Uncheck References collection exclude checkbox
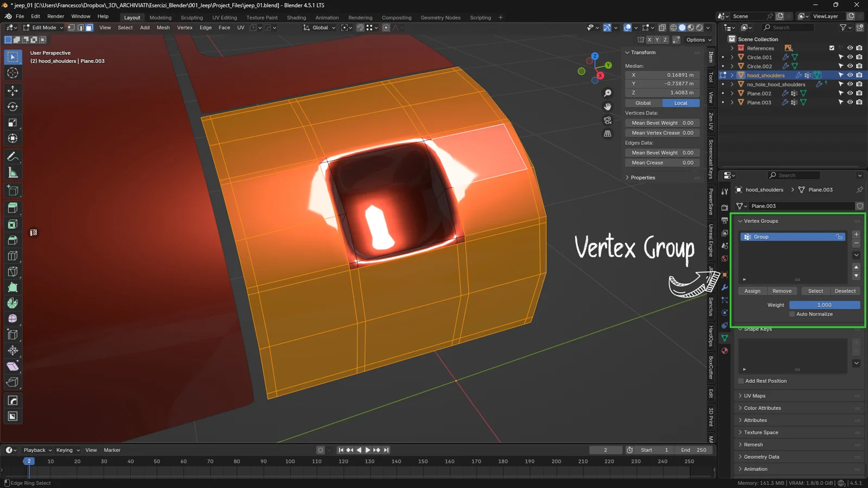The width and height of the screenshot is (868, 488). [x=832, y=48]
